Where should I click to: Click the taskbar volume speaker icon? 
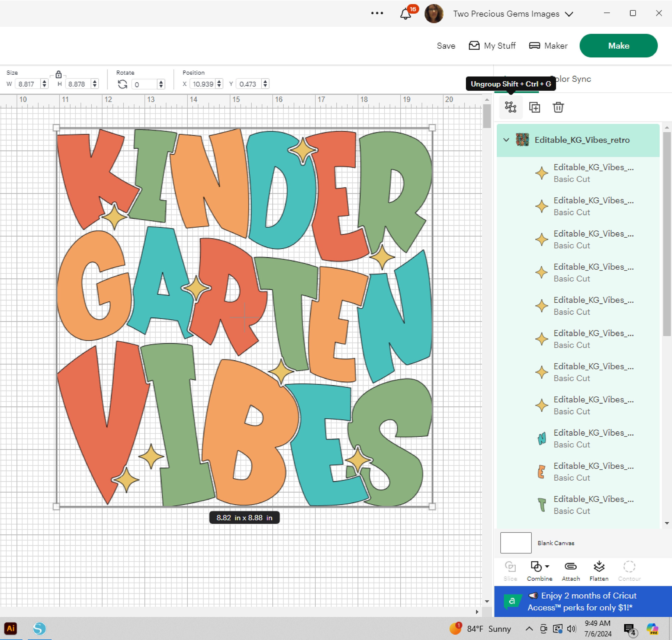point(571,628)
